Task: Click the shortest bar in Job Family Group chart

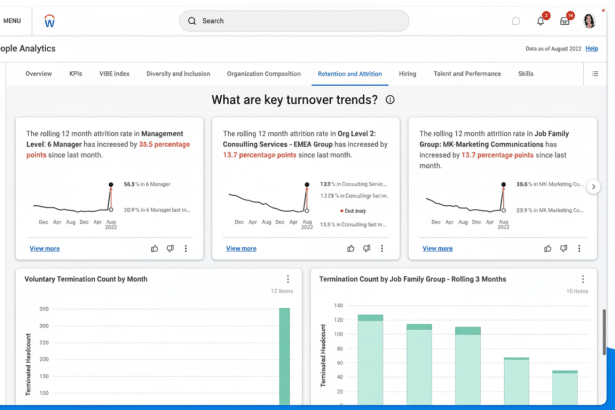Action: [565, 388]
